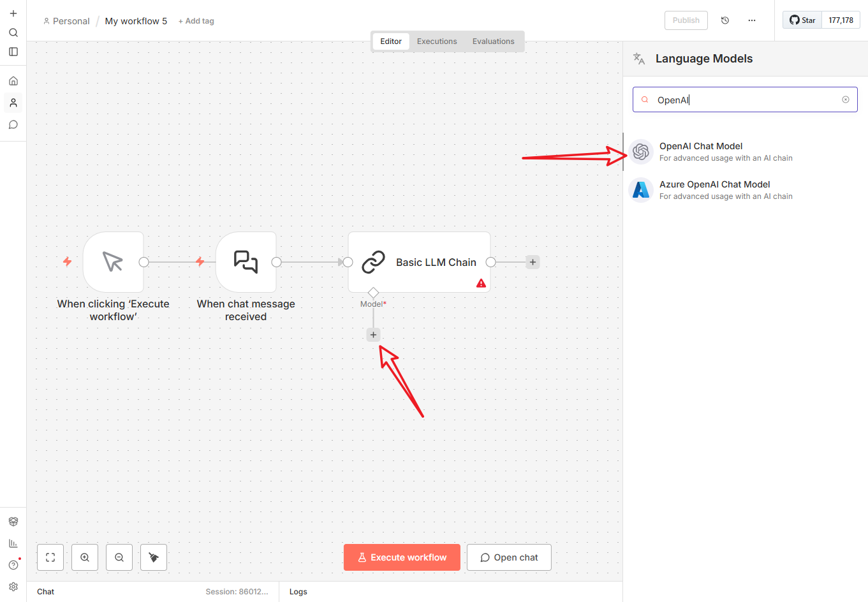This screenshot has width=868, height=602.
Task: Zoom in on the canvas
Action: click(85, 557)
